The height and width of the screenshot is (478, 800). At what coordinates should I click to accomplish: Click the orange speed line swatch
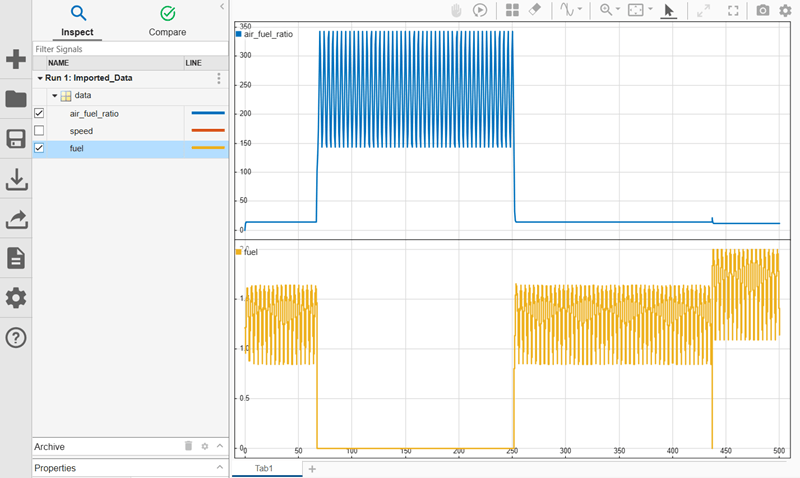pyautogui.click(x=208, y=131)
